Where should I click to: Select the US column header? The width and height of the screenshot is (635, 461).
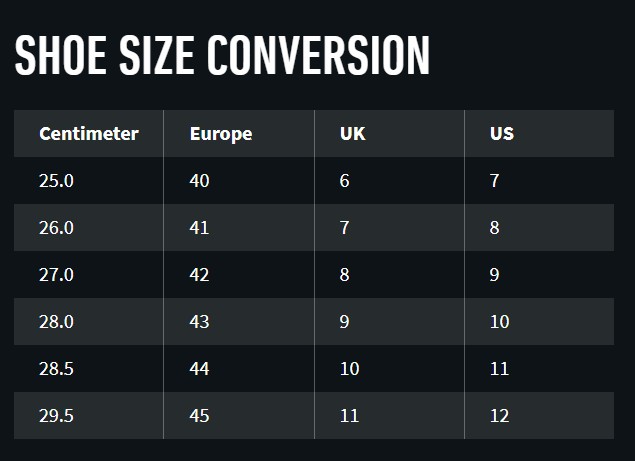[502, 134]
